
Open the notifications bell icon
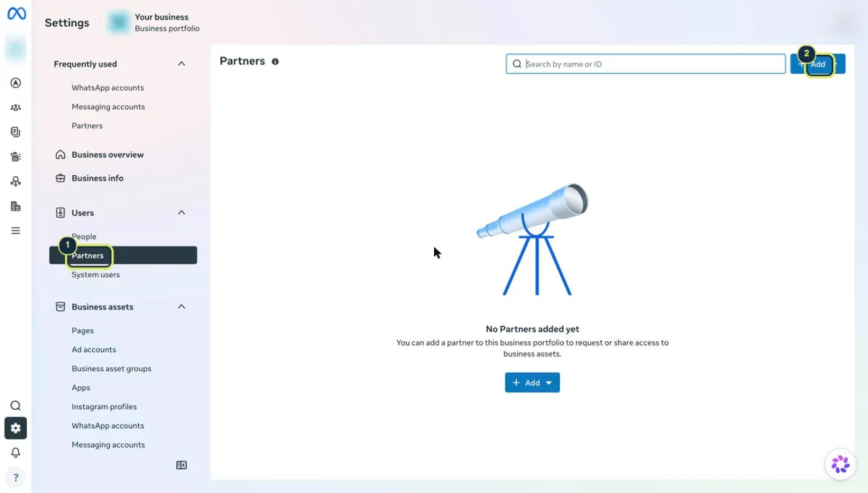point(16,453)
